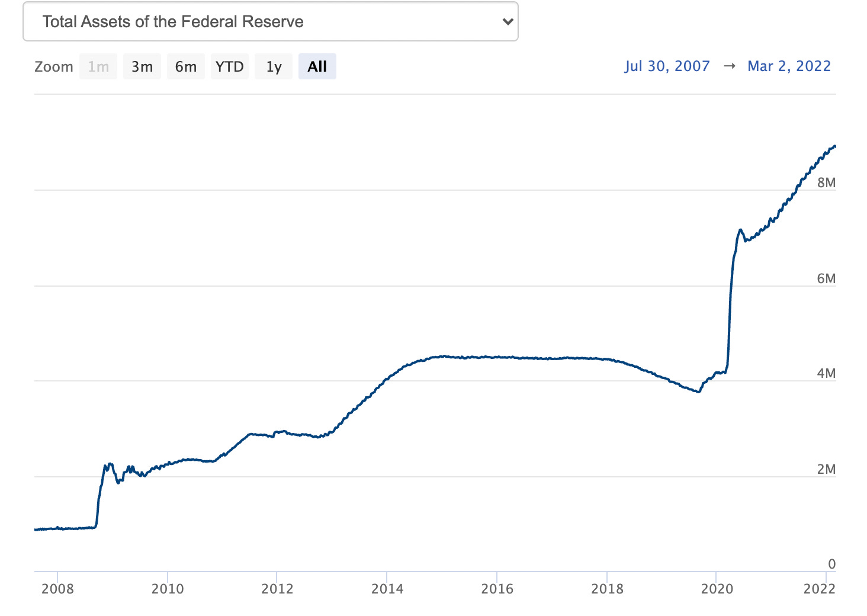Expand the 'Total Assets of the Federal Reserve' combo box

click(269, 21)
